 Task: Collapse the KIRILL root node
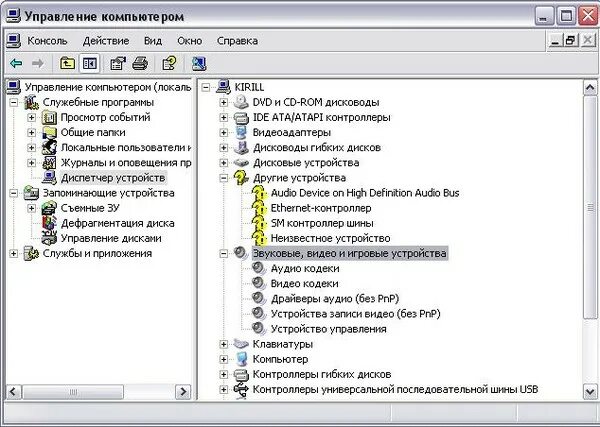point(206,88)
